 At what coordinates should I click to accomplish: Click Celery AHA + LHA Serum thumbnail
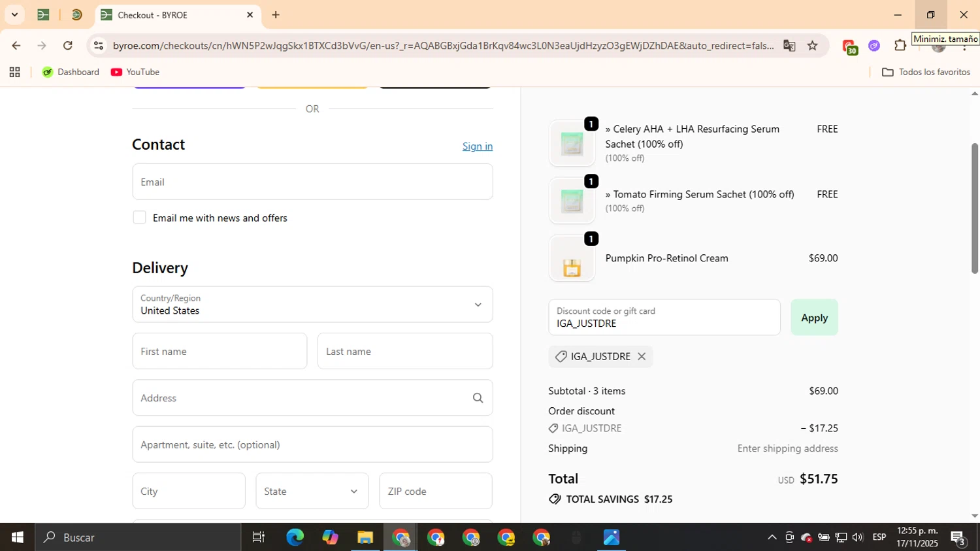pos(572,143)
